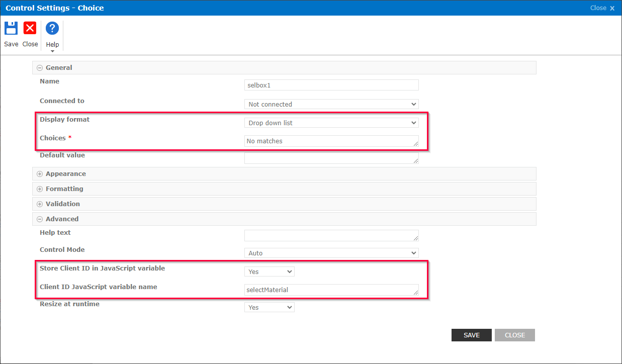Open the Resize at runtime dropdown
Viewport: 622px width, 364px height.
pyautogui.click(x=269, y=307)
